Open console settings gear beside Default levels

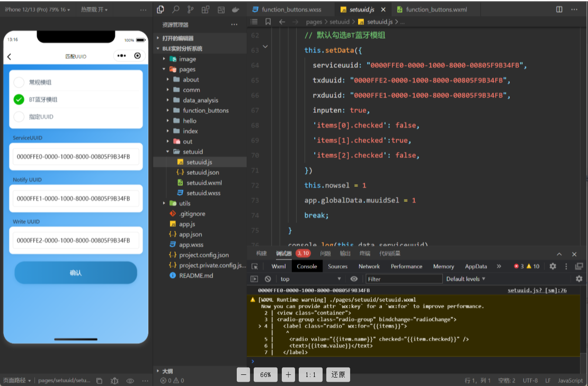[579, 279]
